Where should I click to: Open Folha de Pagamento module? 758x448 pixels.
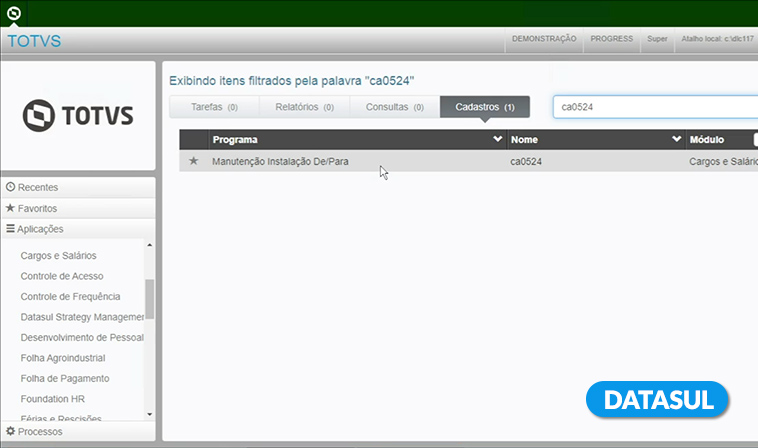[x=65, y=378]
